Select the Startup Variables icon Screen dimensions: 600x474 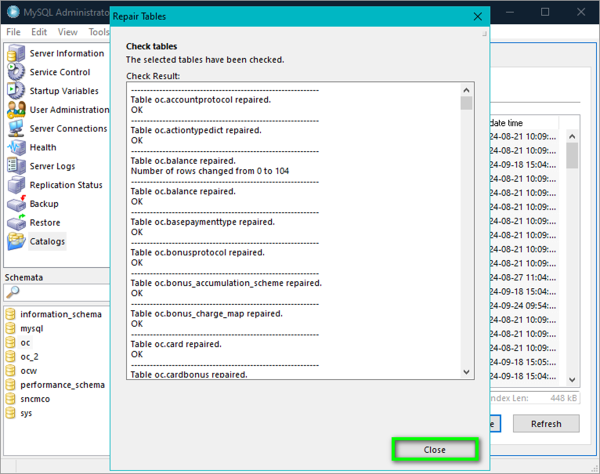(16, 91)
